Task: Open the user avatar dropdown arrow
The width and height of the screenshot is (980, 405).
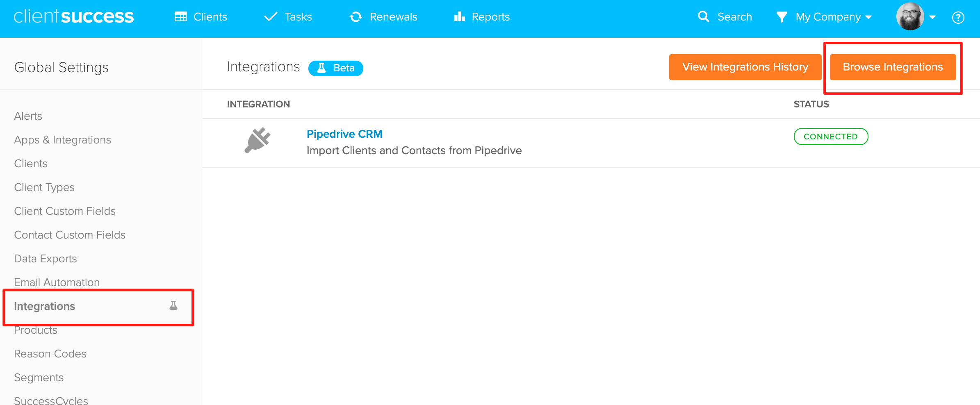Action: coord(932,17)
